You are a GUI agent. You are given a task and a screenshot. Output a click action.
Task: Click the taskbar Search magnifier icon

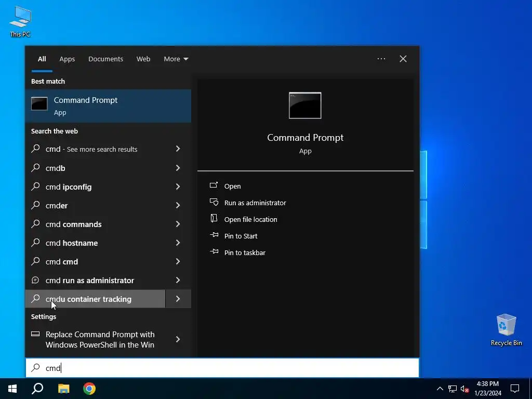coord(37,389)
